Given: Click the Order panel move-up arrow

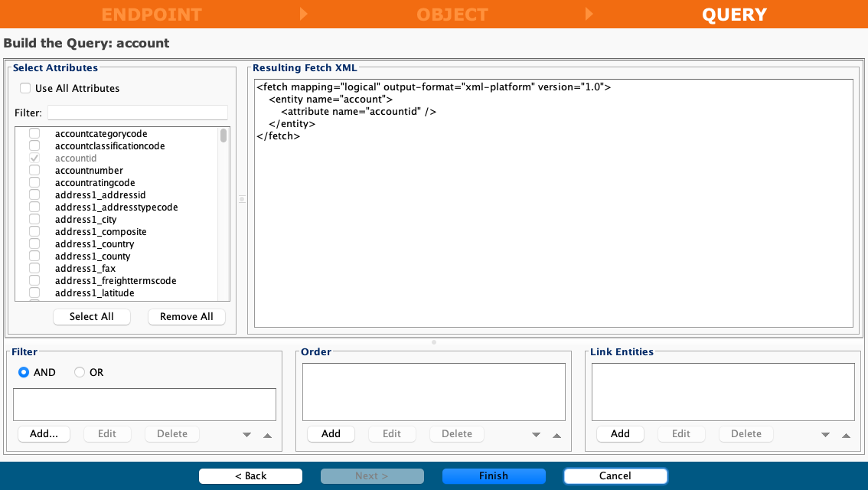Looking at the screenshot, I should click(556, 435).
